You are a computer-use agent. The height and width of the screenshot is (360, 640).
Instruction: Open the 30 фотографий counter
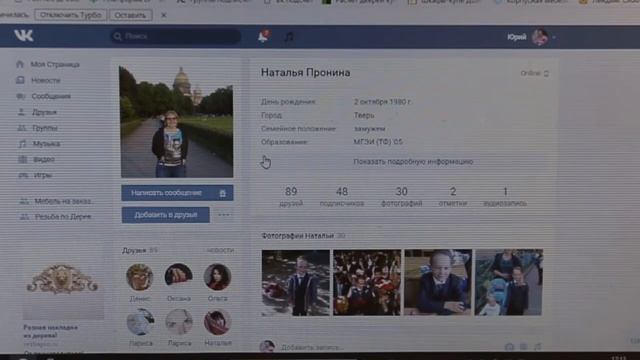(401, 196)
